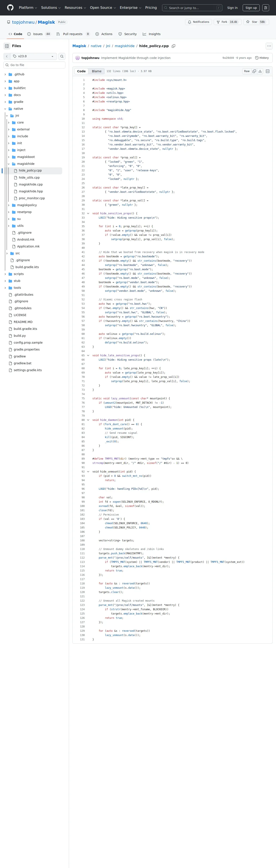Open the file History
Image resolution: width=276 pixels, height=868 pixels.
pos(262,58)
